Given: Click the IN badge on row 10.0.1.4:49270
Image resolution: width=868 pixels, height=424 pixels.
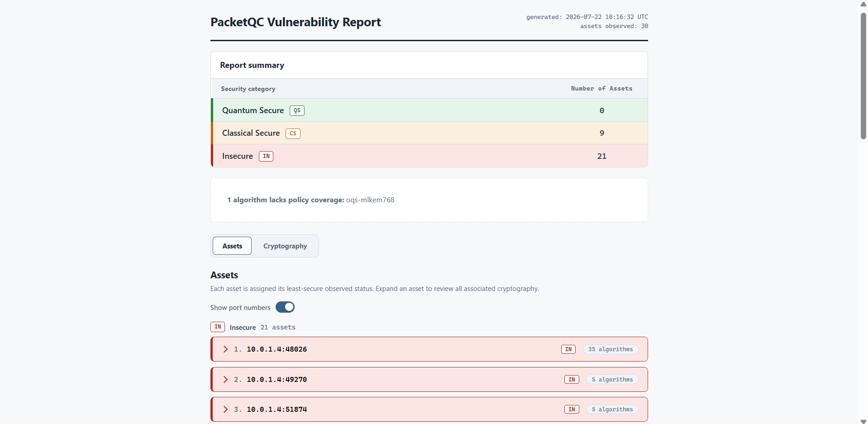Looking at the screenshot, I should (x=572, y=380).
